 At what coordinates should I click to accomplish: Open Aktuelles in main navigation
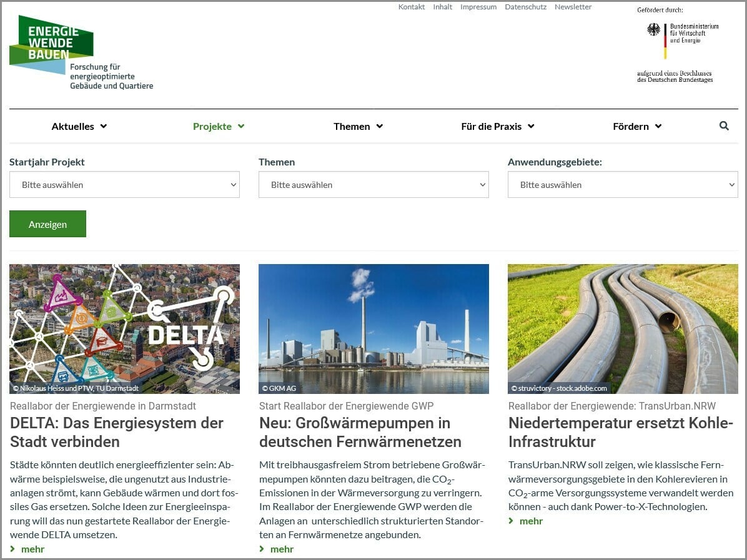coord(73,126)
